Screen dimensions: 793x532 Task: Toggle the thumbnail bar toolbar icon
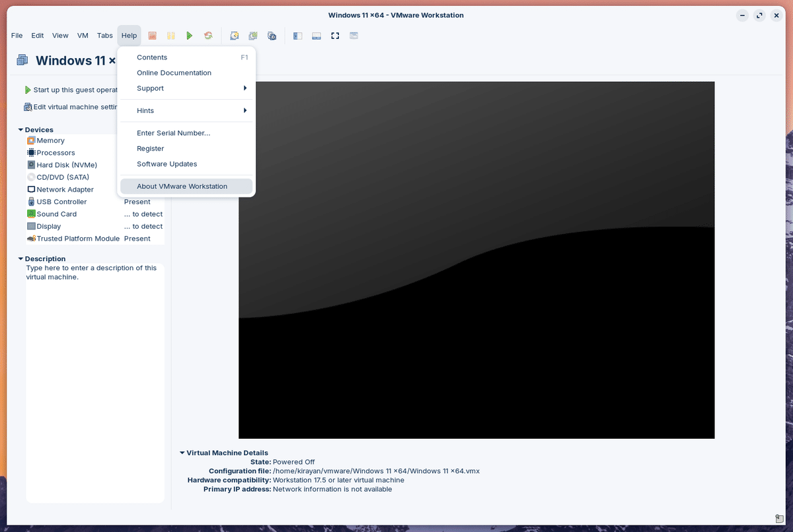tap(317, 36)
